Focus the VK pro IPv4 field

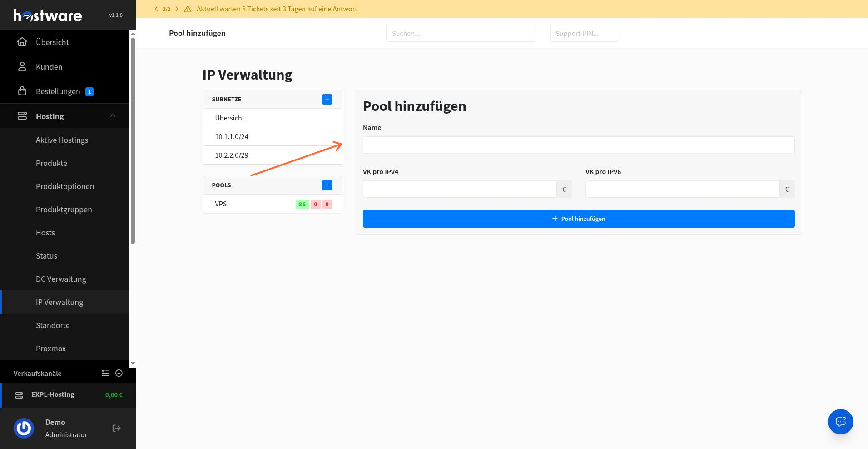[x=460, y=189]
